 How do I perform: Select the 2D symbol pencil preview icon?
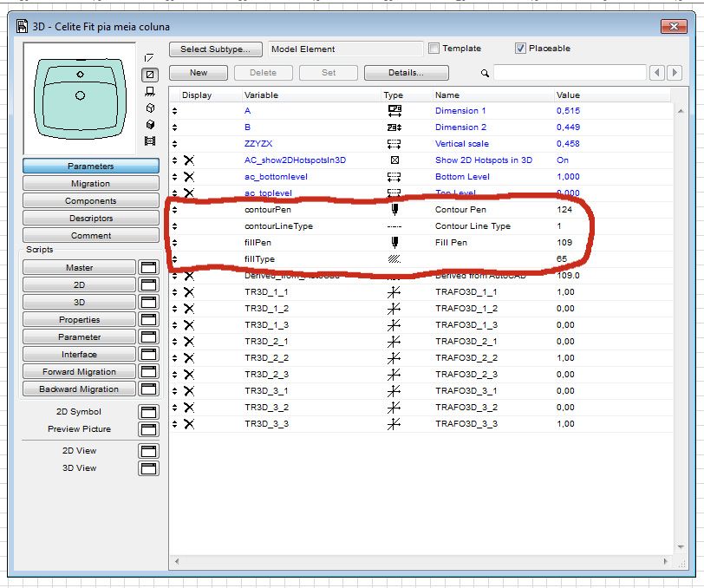click(149, 58)
